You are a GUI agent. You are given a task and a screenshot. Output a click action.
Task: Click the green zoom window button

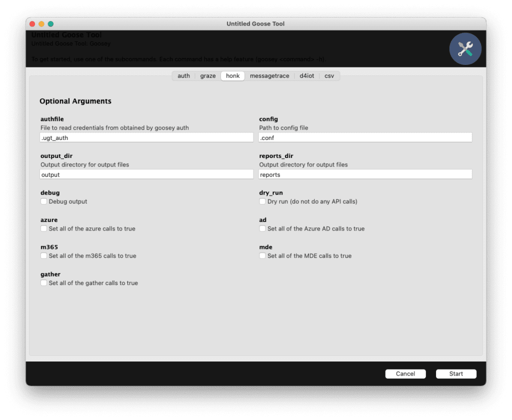pos(50,24)
